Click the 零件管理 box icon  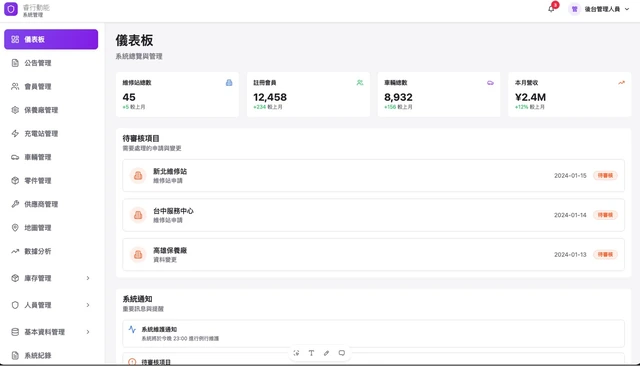[15, 181]
